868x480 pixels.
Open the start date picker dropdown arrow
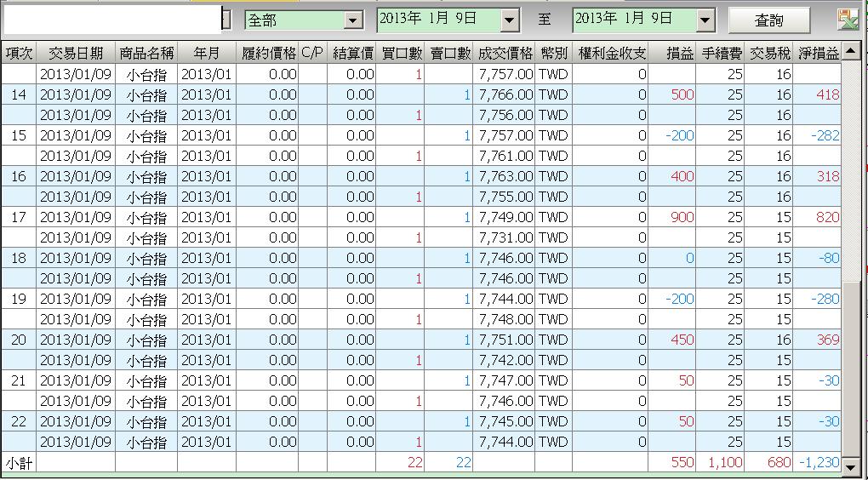point(509,21)
